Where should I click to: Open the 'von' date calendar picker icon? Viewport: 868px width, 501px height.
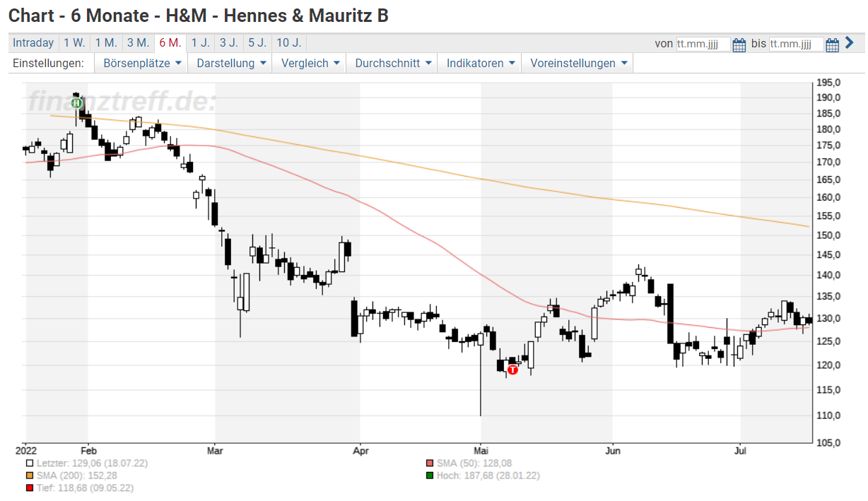pyautogui.click(x=739, y=45)
